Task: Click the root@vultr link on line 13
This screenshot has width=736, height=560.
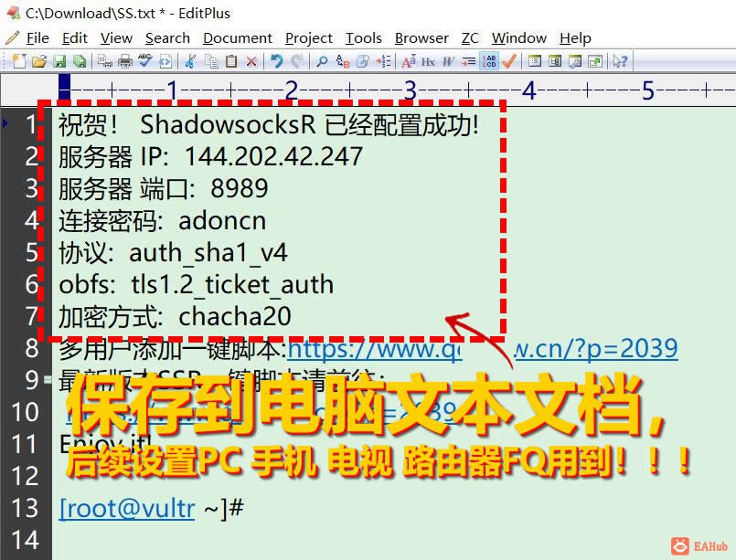Action: point(127,509)
